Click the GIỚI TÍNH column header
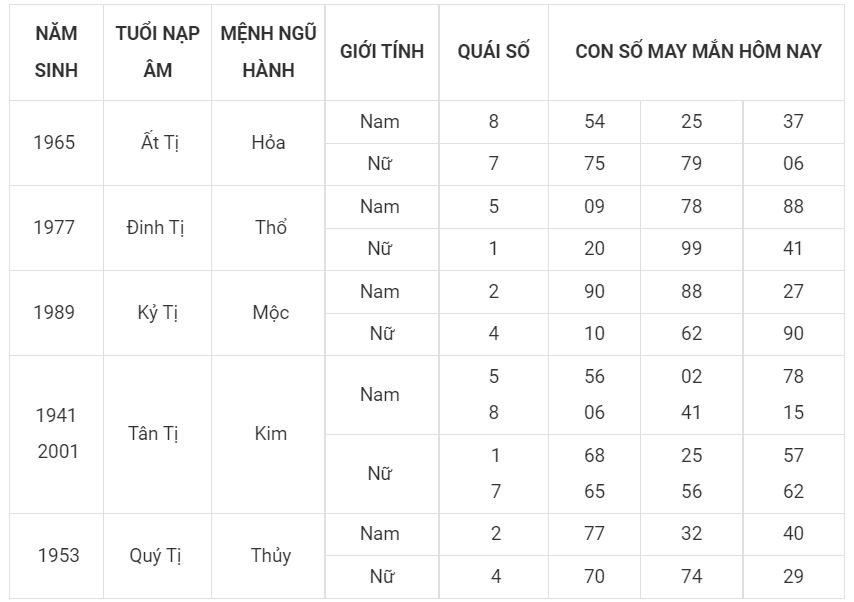 [x=382, y=52]
